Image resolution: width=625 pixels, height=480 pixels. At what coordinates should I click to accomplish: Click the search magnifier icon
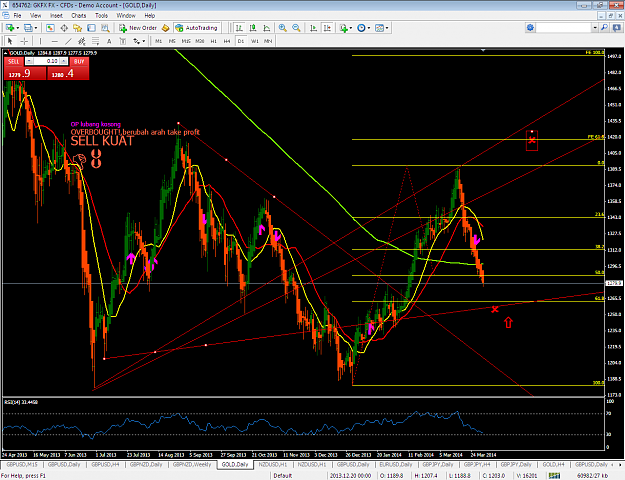(x=604, y=28)
